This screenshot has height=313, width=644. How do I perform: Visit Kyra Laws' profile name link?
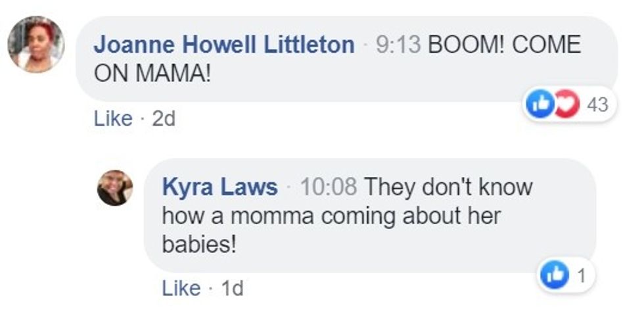click(x=219, y=187)
